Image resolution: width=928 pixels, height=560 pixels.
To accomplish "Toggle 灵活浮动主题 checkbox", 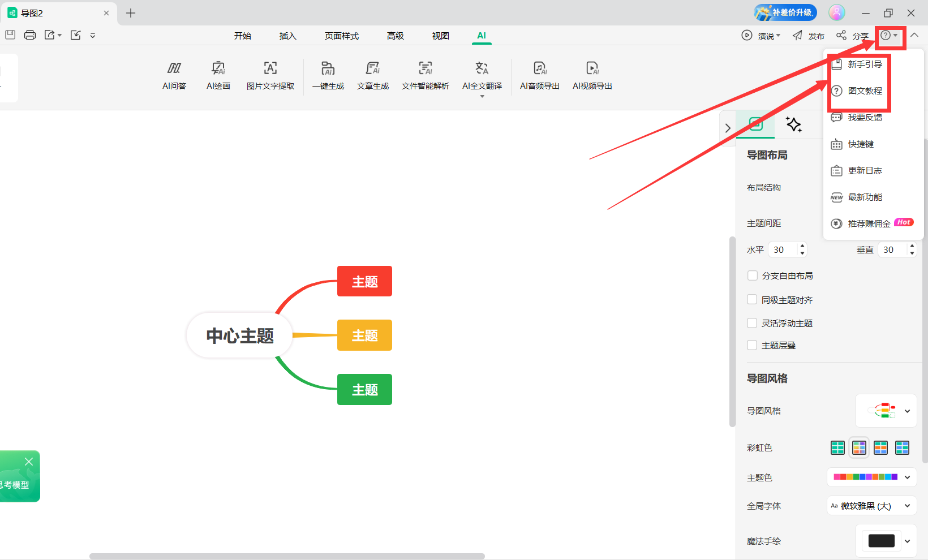I will coord(752,323).
